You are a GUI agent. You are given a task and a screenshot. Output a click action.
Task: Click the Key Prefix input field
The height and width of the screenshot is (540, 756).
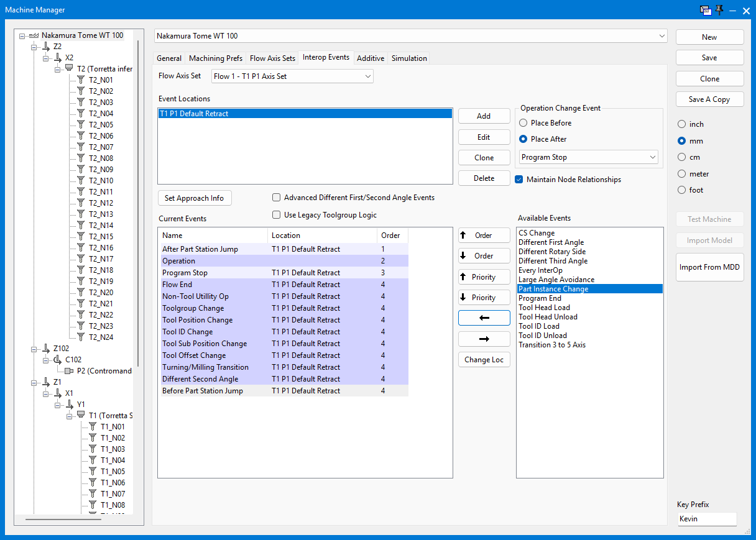(x=707, y=519)
